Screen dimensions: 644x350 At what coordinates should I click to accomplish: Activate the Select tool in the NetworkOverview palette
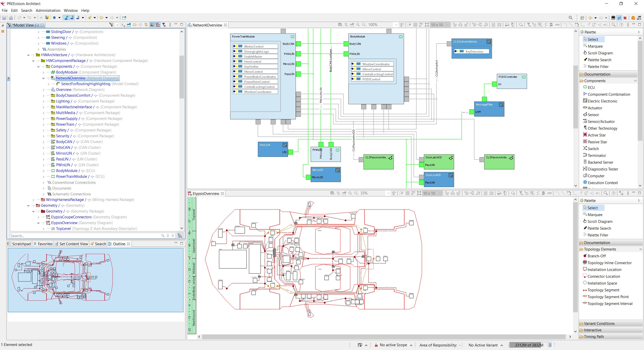pyautogui.click(x=593, y=39)
